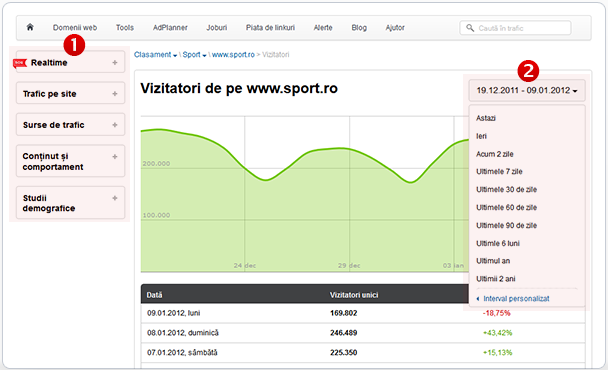
Task: Go to Blog from the navigation bar
Action: (359, 28)
